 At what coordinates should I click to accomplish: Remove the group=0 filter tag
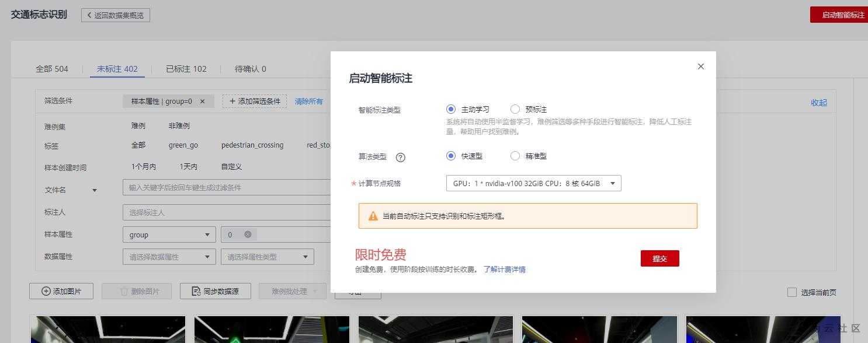tap(202, 101)
